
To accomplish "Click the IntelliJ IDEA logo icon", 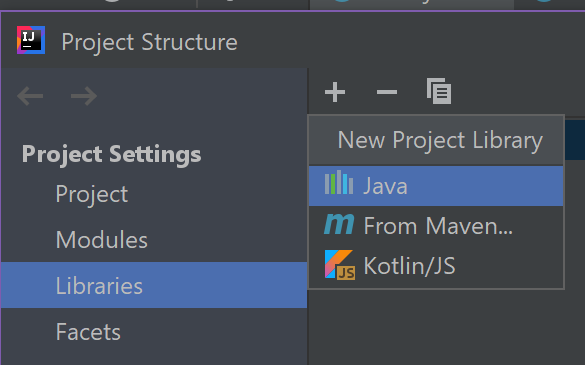I will (31, 40).
